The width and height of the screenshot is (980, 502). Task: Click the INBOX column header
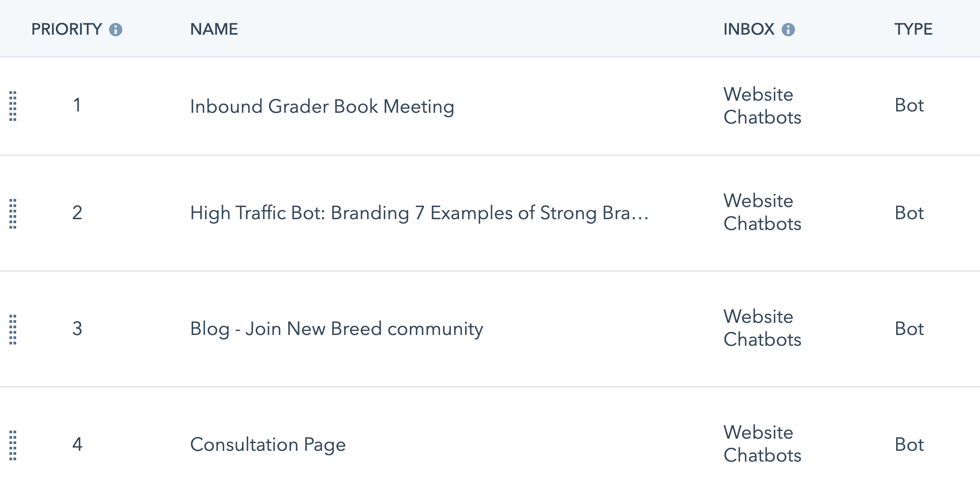click(x=748, y=29)
